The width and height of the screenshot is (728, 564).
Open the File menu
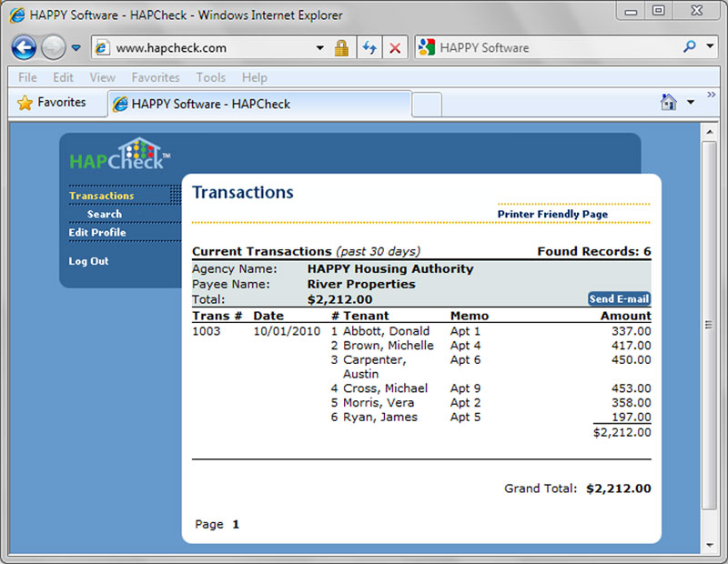tap(27, 77)
